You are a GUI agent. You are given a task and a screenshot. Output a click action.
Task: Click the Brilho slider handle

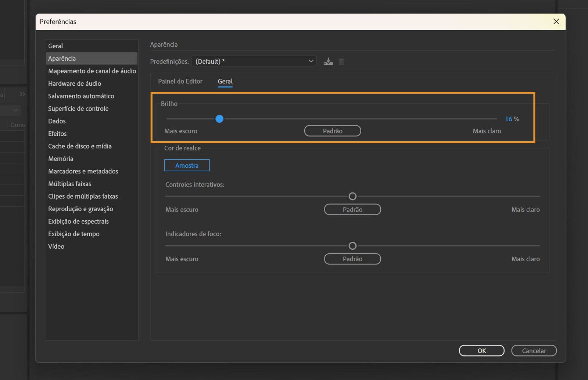point(219,119)
